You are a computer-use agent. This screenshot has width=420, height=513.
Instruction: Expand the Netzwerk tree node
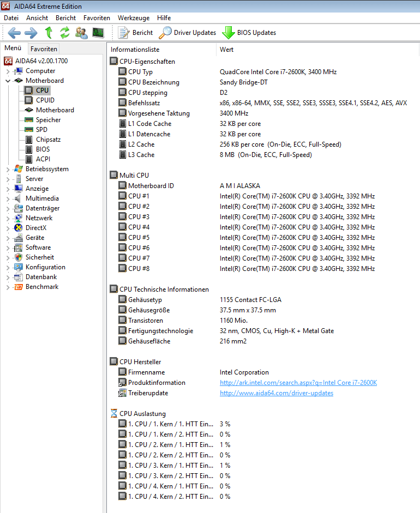[x=8, y=218]
